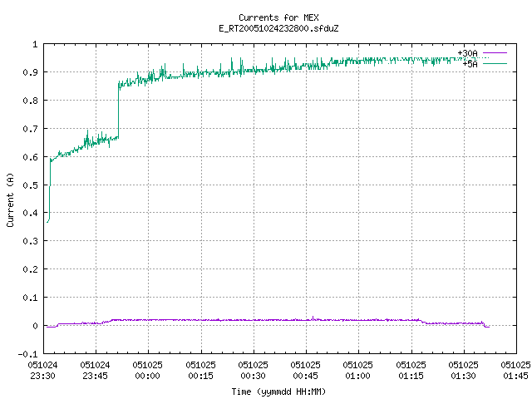Click the x-axis label 051025 00:00
The width and height of the screenshot is (532, 399).
click(x=148, y=371)
